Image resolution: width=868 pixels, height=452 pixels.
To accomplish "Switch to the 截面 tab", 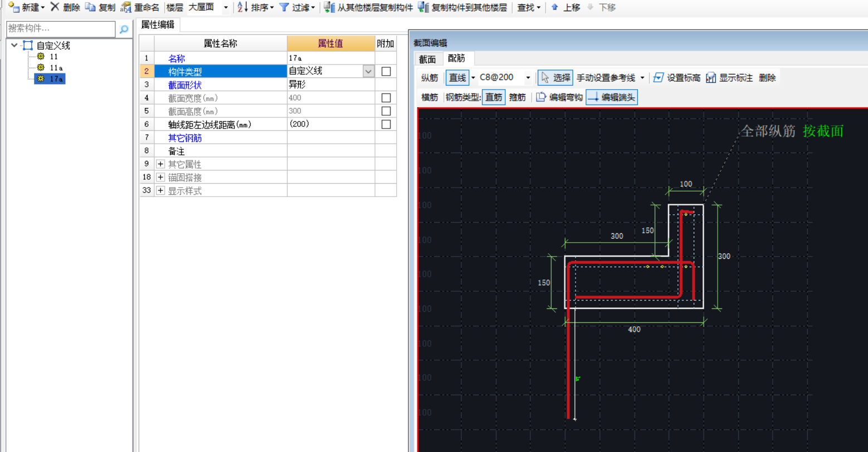I will tap(427, 59).
